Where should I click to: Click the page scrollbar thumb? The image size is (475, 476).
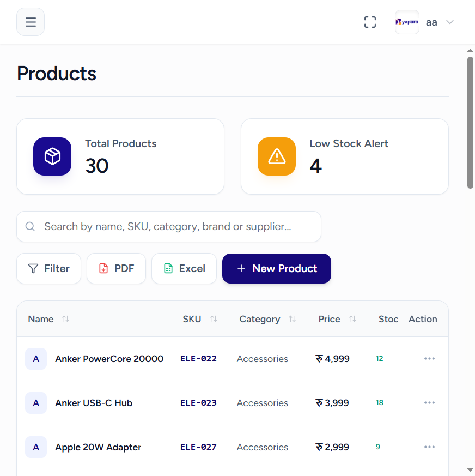(470, 123)
